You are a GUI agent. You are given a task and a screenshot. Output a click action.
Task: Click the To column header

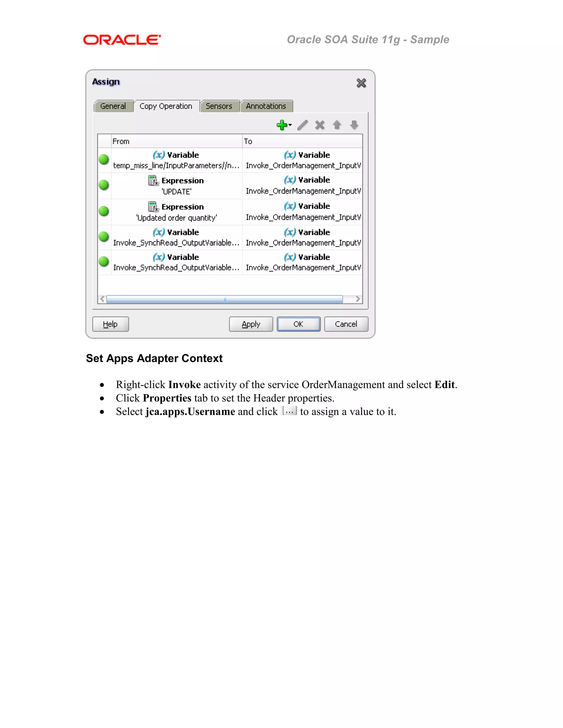pos(302,141)
